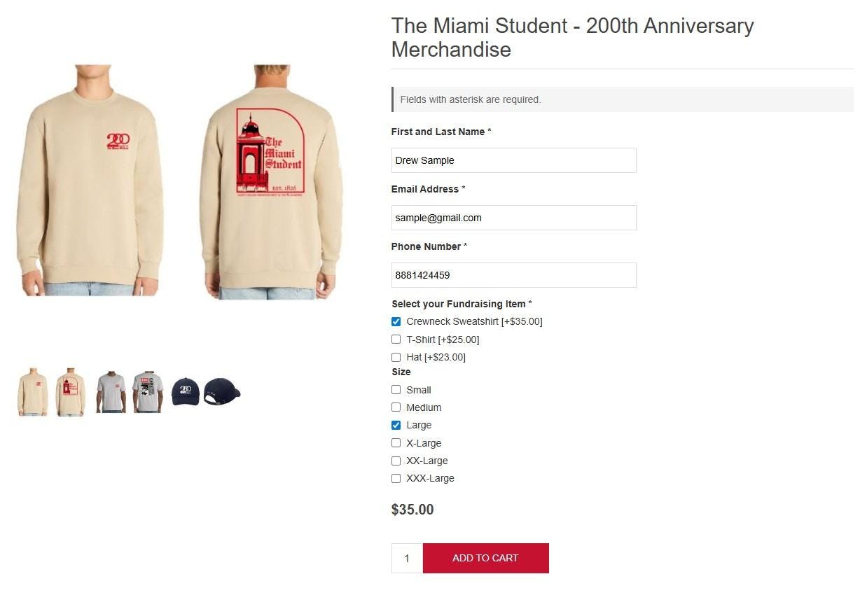This screenshot has width=860, height=616.
Task: Open the sweatshirt front view thumbnail
Action: pyautogui.click(x=32, y=392)
